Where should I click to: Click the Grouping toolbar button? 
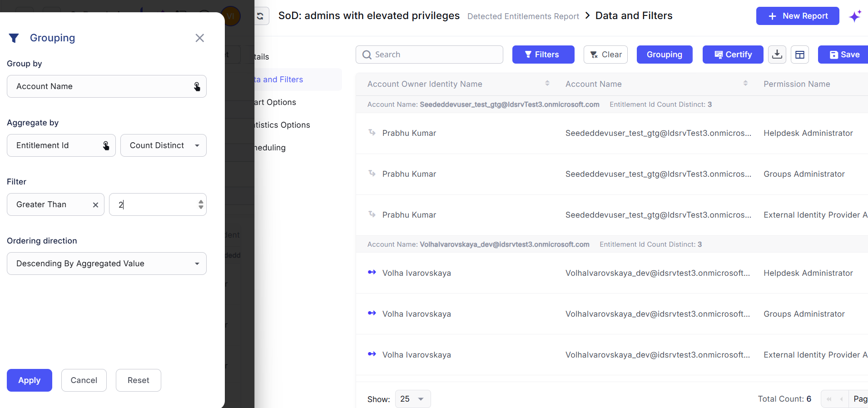coord(665,55)
